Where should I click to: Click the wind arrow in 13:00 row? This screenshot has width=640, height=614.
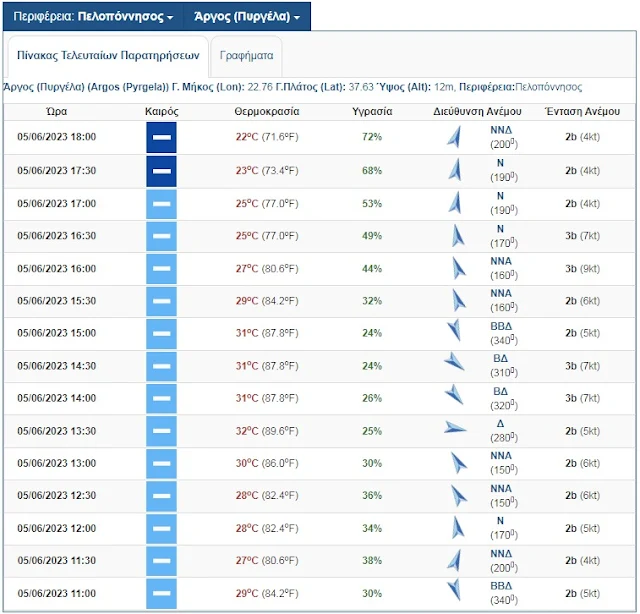(x=459, y=463)
